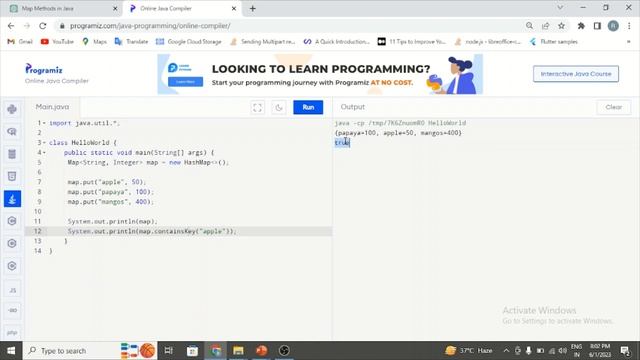Open A Quick Introduction bookmark
The width and height of the screenshot is (640, 360).
click(336, 42)
